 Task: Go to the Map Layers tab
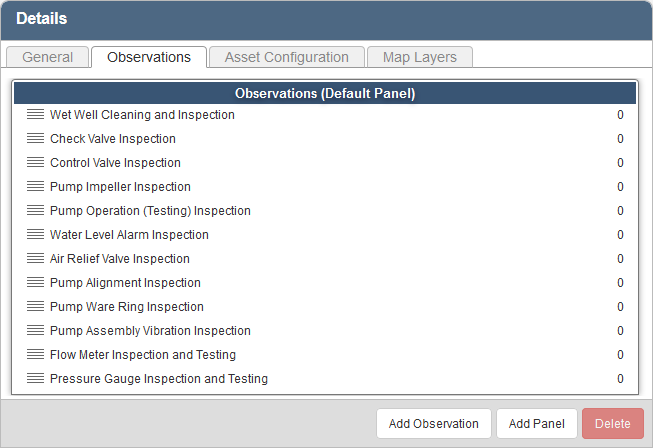(419, 57)
